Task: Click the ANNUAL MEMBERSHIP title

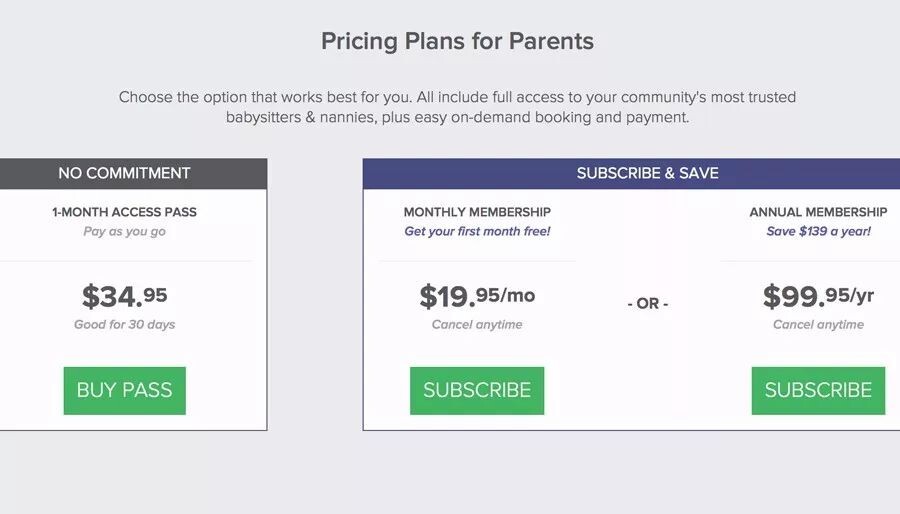Action: [818, 212]
